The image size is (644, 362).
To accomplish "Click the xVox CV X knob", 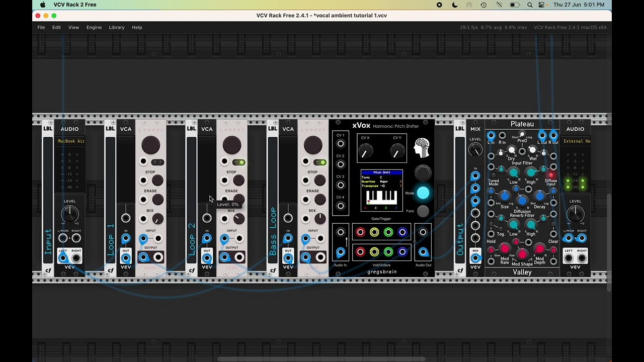I will (366, 150).
